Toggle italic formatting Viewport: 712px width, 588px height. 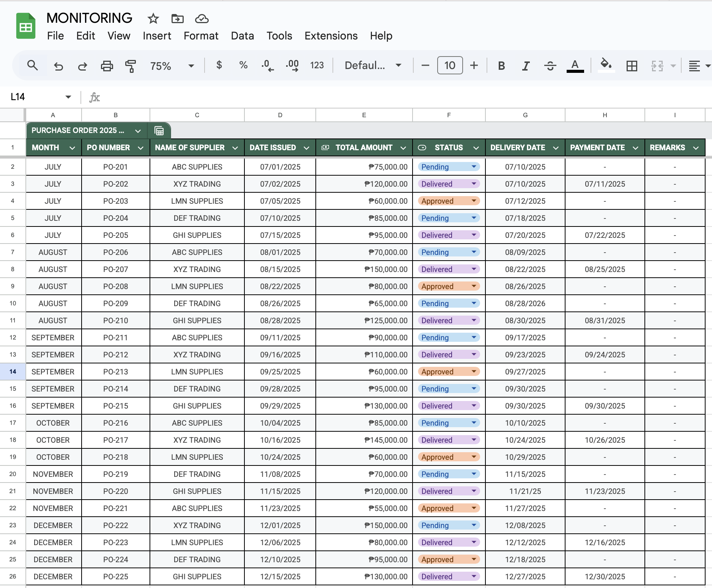pyautogui.click(x=526, y=66)
